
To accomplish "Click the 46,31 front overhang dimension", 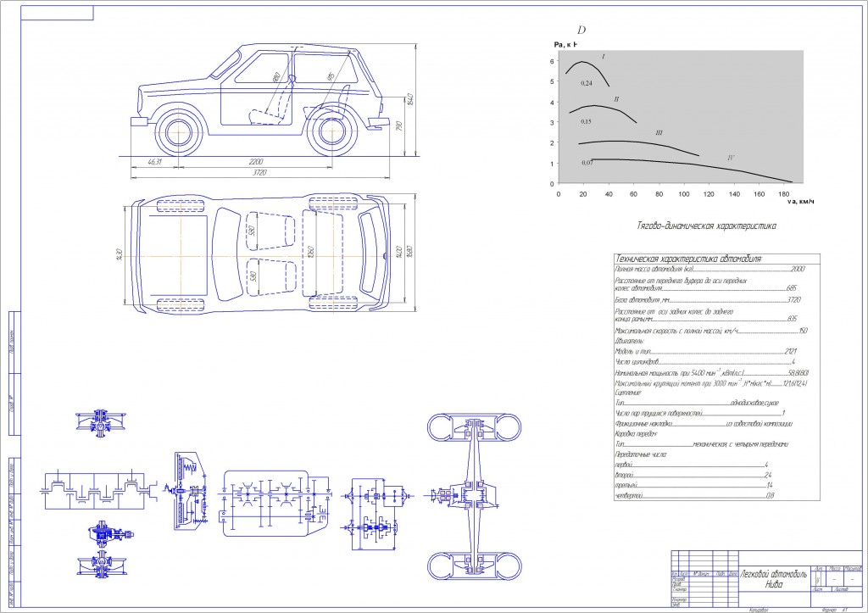I will (x=154, y=162).
